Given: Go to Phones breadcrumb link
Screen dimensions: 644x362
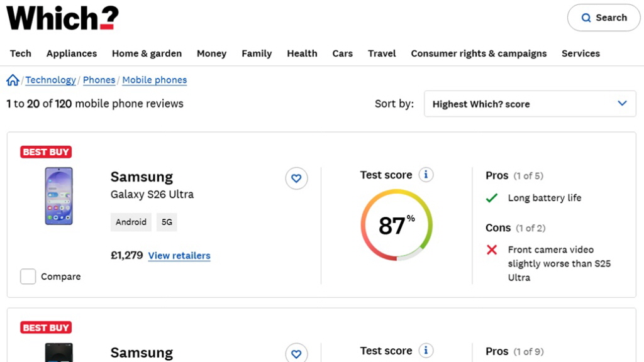Looking at the screenshot, I should [x=99, y=80].
